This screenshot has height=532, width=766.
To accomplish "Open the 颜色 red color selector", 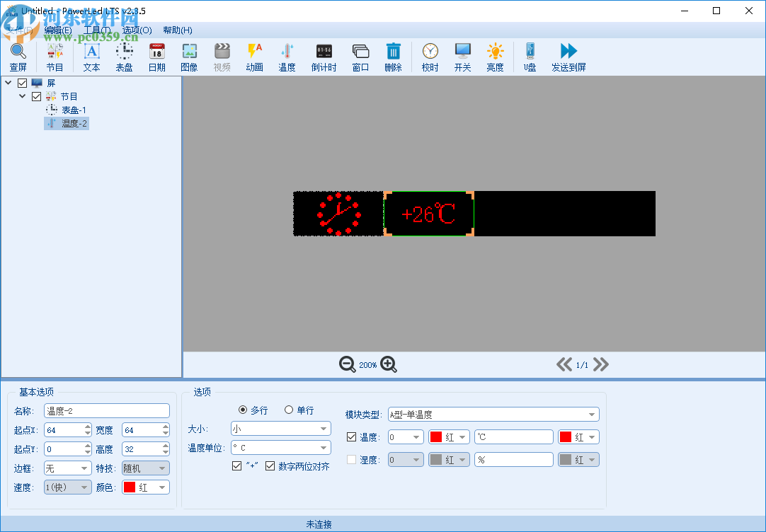I will coord(145,487).
